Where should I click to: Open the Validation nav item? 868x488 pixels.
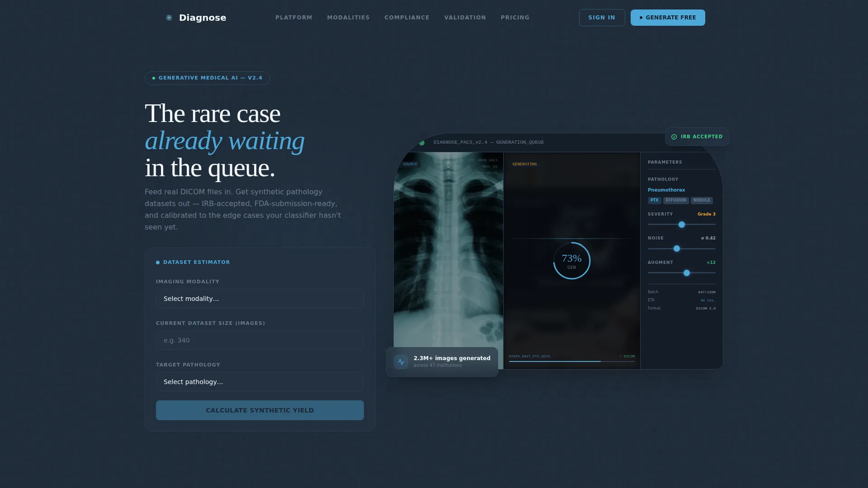pyautogui.click(x=465, y=18)
